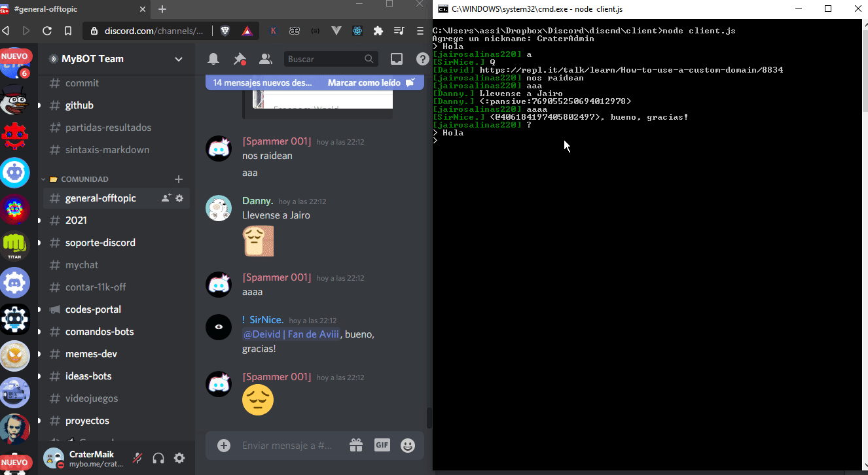Invite people to general-offtopic channel

[166, 198]
